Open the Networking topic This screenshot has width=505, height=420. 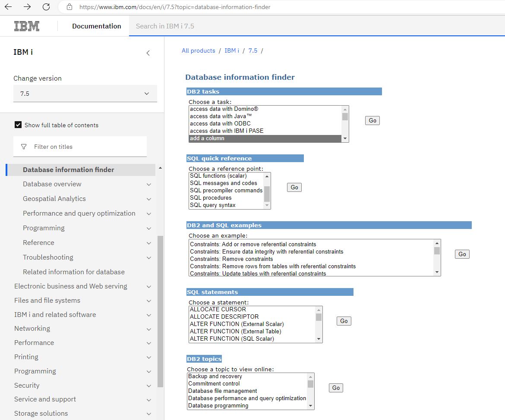[x=32, y=328]
